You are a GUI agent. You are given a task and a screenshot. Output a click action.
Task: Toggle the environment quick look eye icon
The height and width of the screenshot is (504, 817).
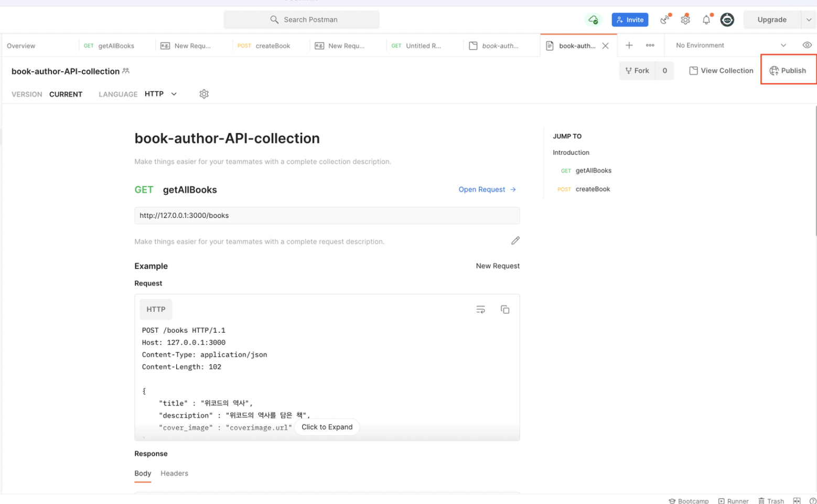807,45
